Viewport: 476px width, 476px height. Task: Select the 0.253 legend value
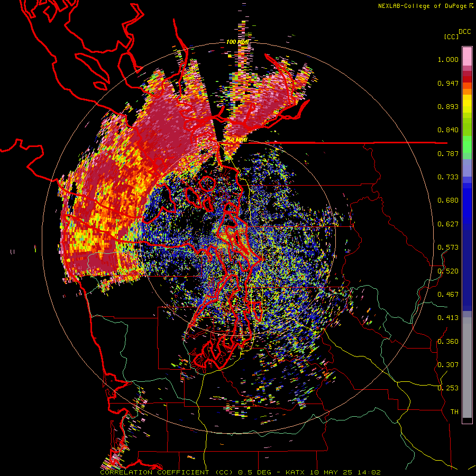(448, 388)
